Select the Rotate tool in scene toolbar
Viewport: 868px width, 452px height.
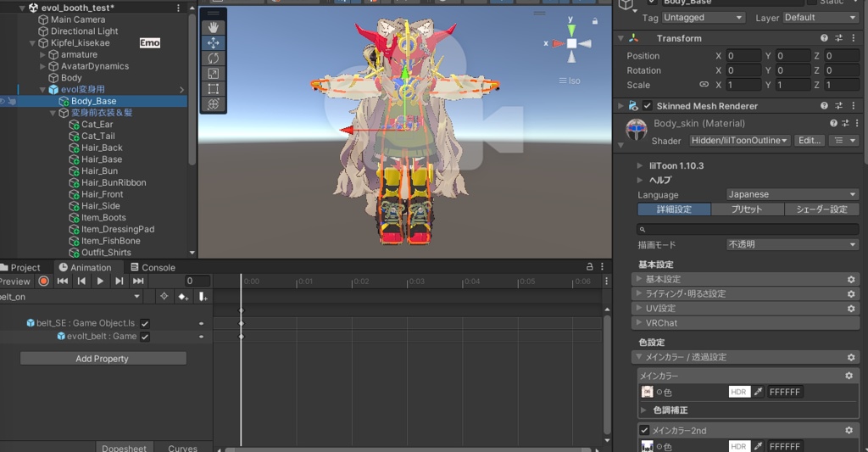(214, 58)
